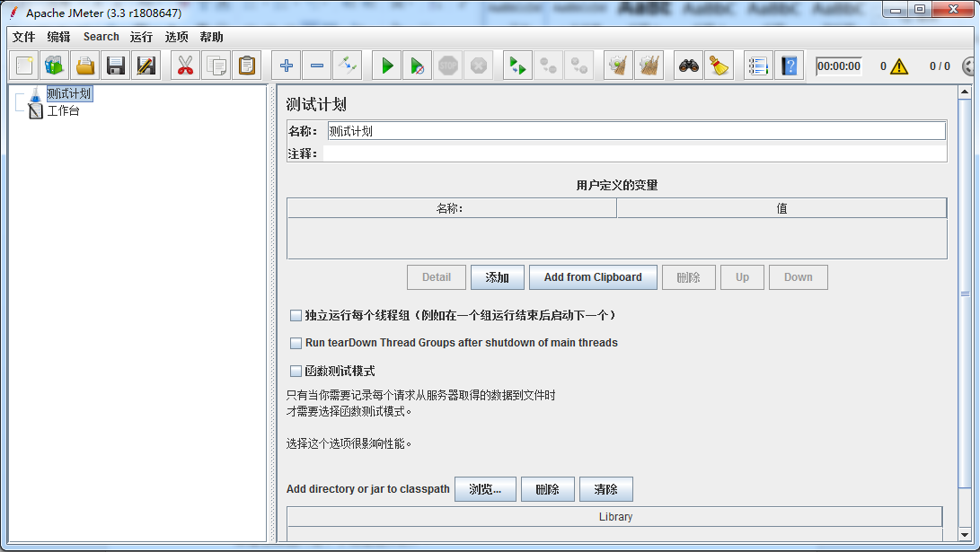Toggle Run tearDown Thread Groups checkbox
This screenshot has height=552, width=980.
click(x=296, y=343)
